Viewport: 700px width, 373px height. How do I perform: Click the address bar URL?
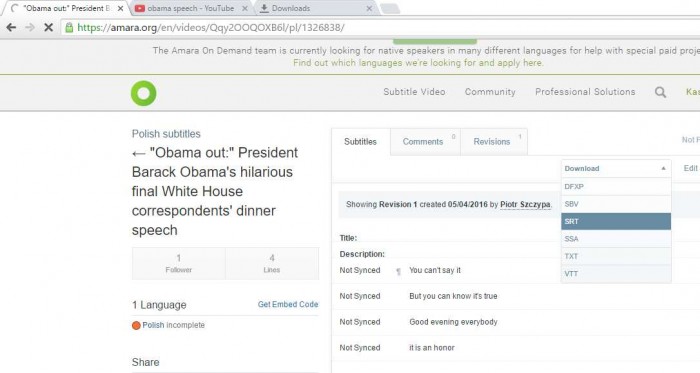(x=211, y=28)
